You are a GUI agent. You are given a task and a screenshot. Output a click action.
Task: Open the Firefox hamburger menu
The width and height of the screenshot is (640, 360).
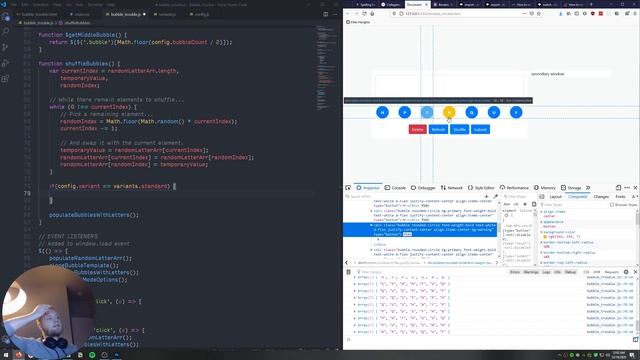(635, 13)
